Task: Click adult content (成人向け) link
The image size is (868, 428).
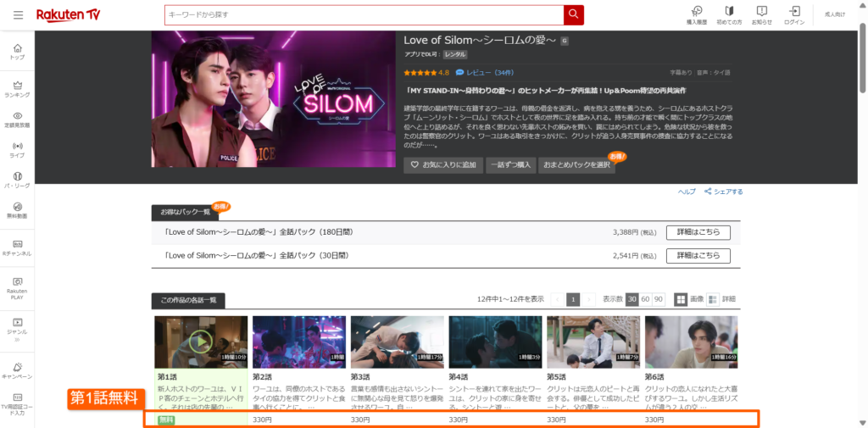Action: [x=835, y=14]
